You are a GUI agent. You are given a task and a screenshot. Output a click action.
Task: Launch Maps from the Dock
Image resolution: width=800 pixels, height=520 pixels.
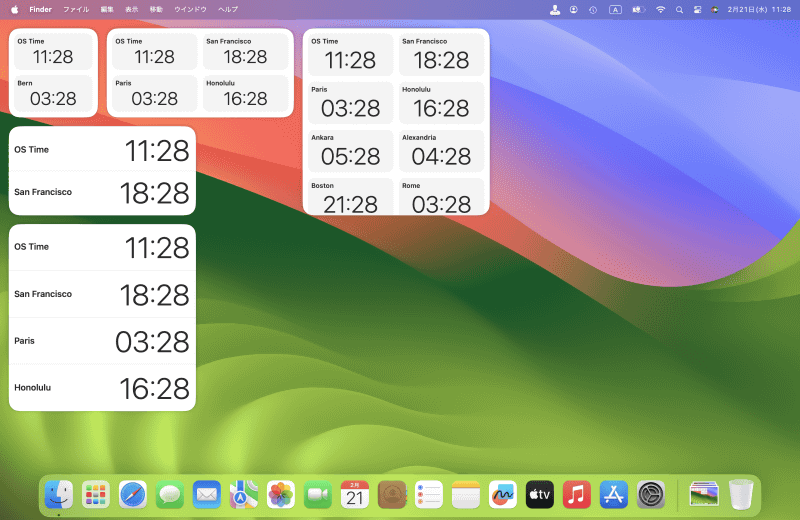click(244, 494)
